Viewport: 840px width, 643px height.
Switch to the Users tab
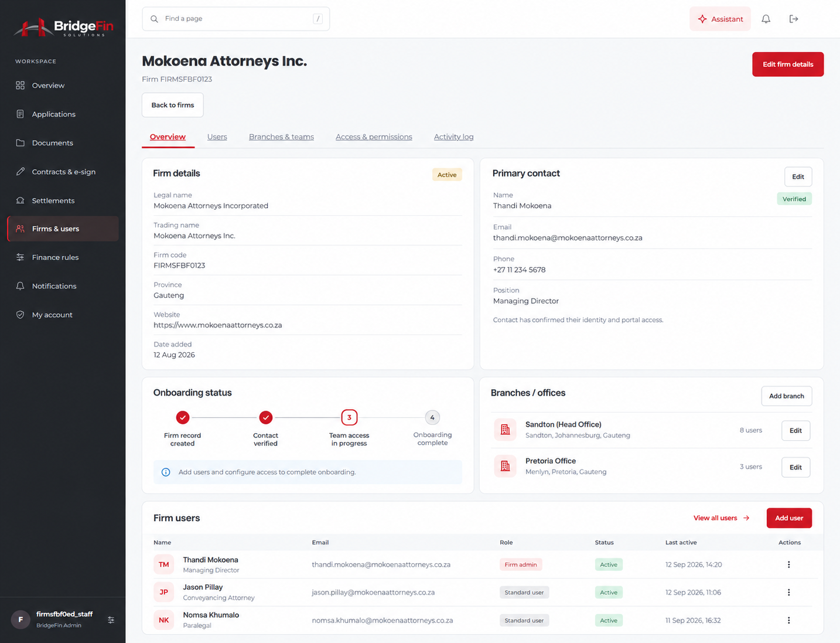coord(217,137)
